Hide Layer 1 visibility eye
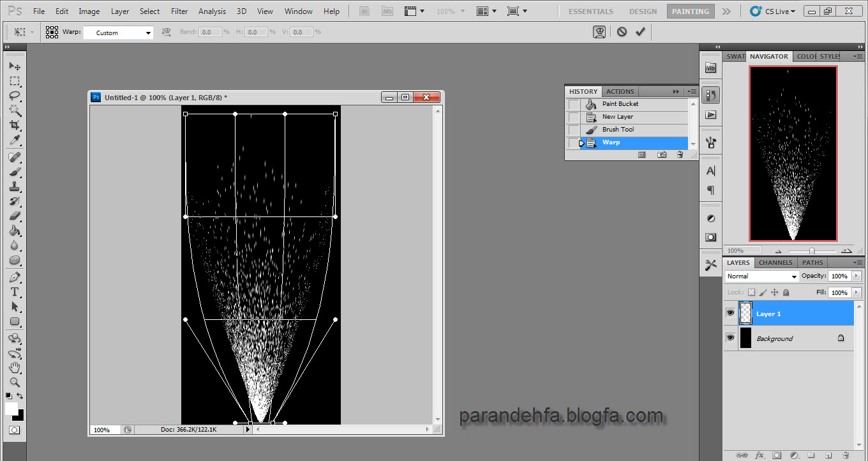 pyautogui.click(x=730, y=313)
